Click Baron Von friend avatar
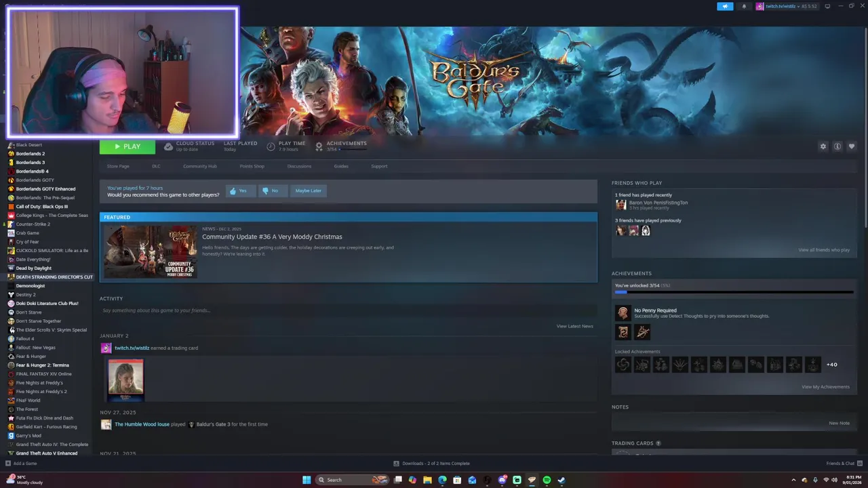Image resolution: width=868 pixels, height=488 pixels. click(x=620, y=205)
